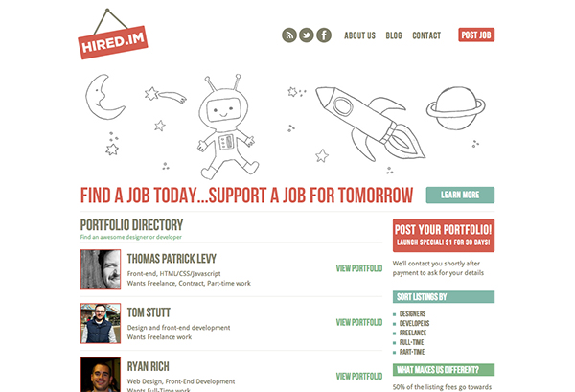575x392 pixels.
Task: Visit the Twitter icon link
Action: point(307,35)
